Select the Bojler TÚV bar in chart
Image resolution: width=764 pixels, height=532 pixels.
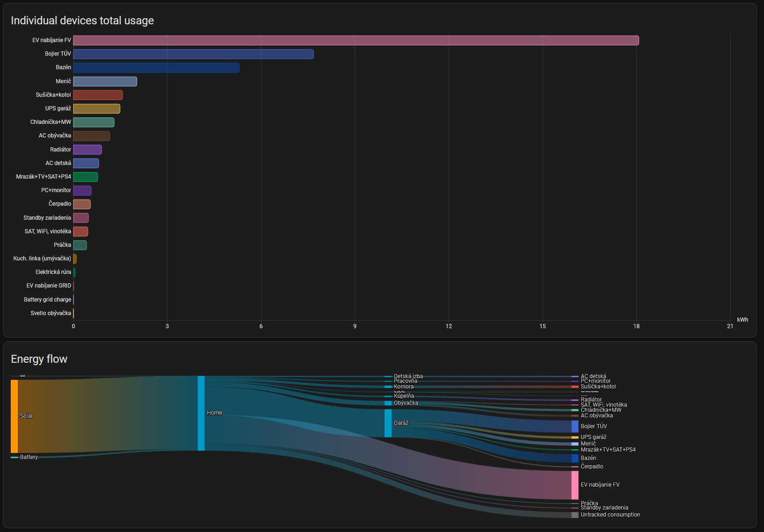coord(193,54)
